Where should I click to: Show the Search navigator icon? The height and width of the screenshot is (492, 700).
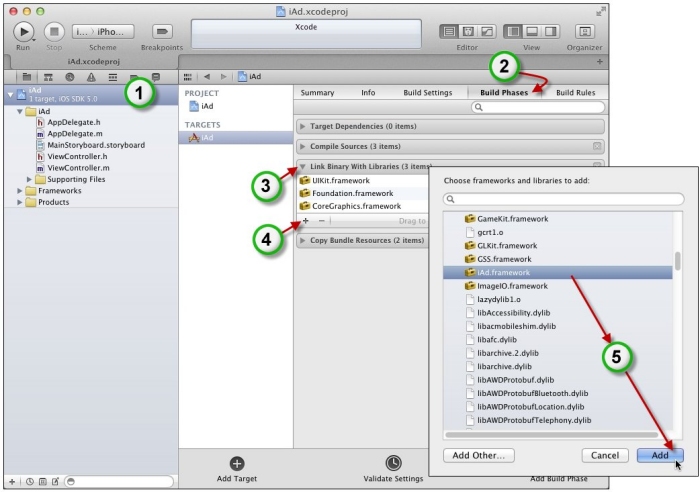(x=70, y=77)
